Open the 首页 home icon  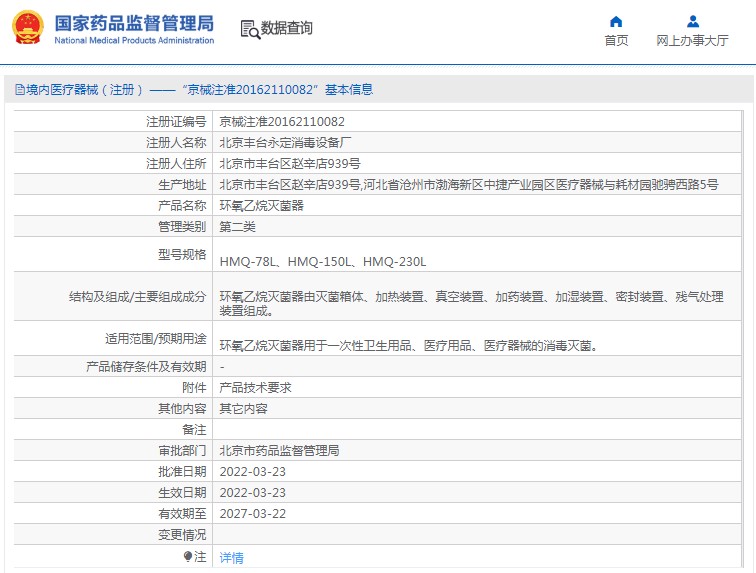click(x=616, y=21)
